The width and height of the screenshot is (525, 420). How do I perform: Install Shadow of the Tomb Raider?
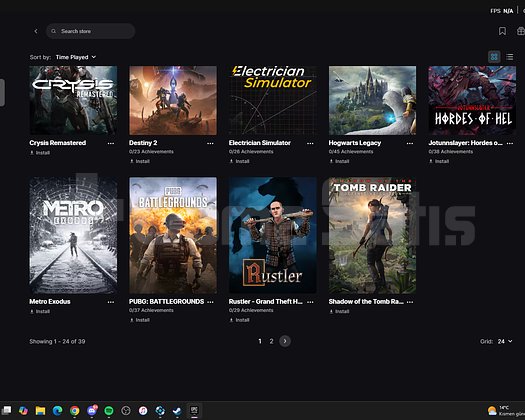coord(339,311)
